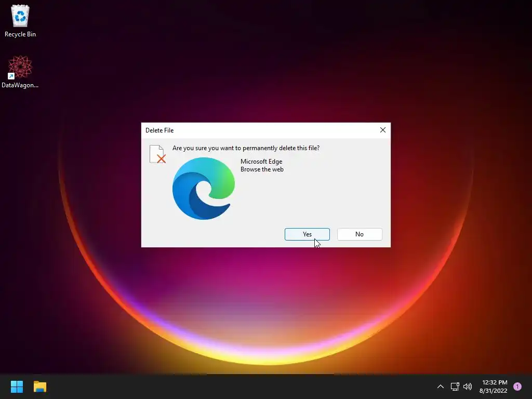This screenshot has height=399, width=532.
Task: Show hidden system tray icons
Action: click(x=441, y=387)
